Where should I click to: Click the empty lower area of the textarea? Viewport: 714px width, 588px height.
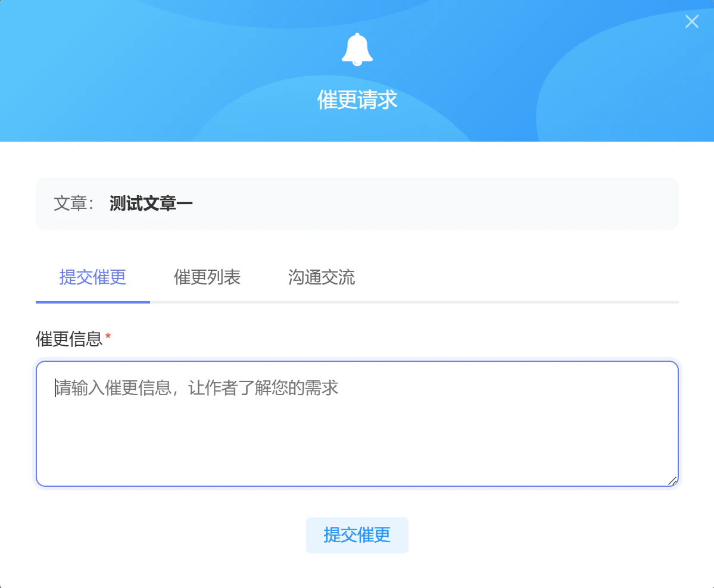pyautogui.click(x=357, y=451)
